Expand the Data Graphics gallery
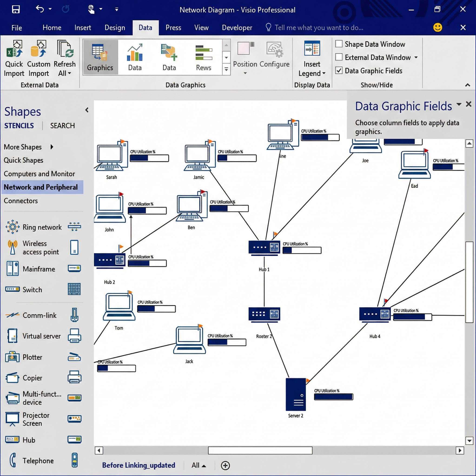 pos(226,70)
